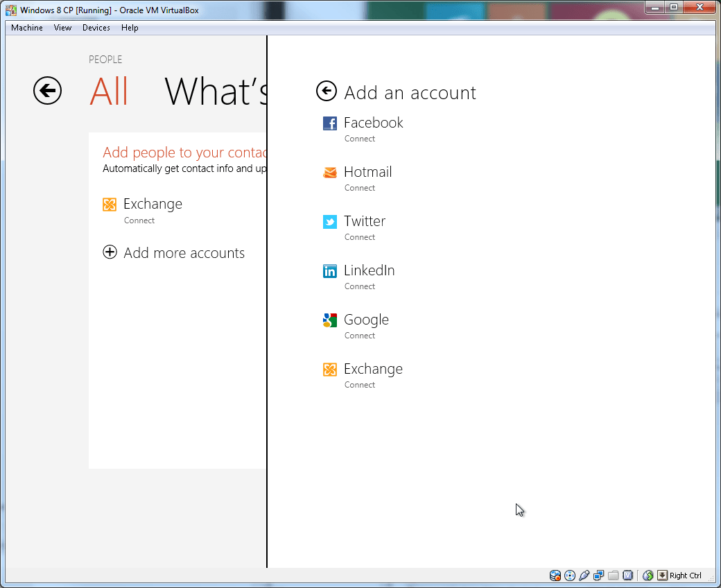Click the Hotmail envelope icon
Viewport: 721px width, 588px height.
pyautogui.click(x=330, y=173)
